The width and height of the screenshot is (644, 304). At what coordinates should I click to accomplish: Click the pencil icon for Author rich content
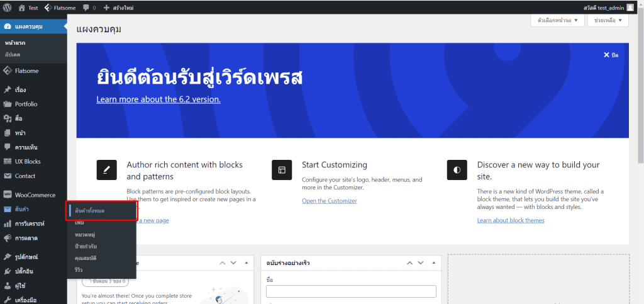pos(106,170)
